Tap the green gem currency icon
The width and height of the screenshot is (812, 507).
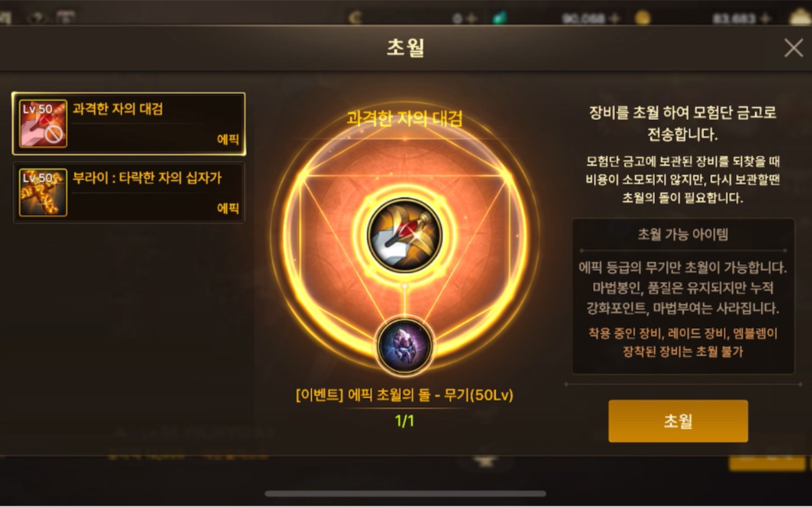[x=499, y=18]
